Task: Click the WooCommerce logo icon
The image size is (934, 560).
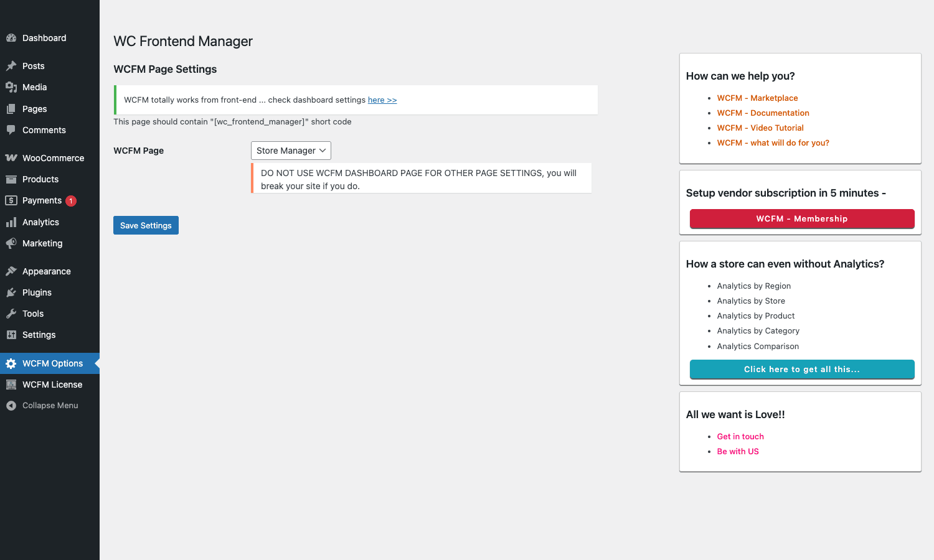Action: coord(11,158)
